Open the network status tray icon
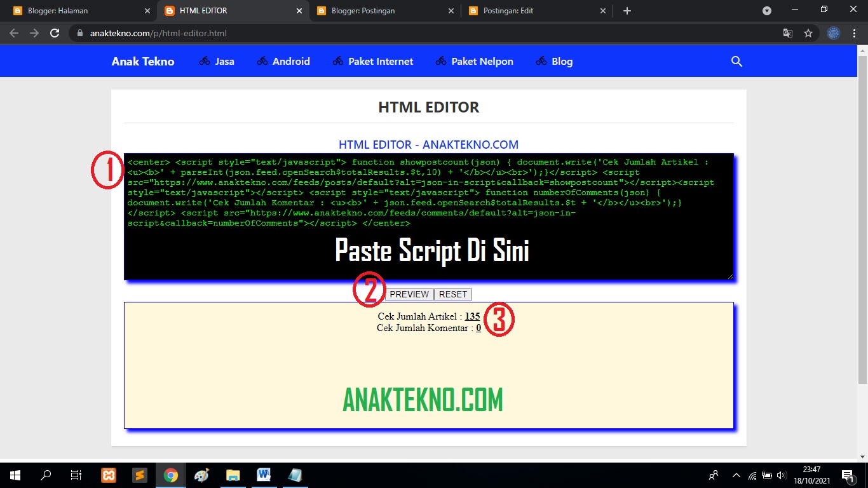Viewport: 868px width, 488px height. (x=752, y=475)
